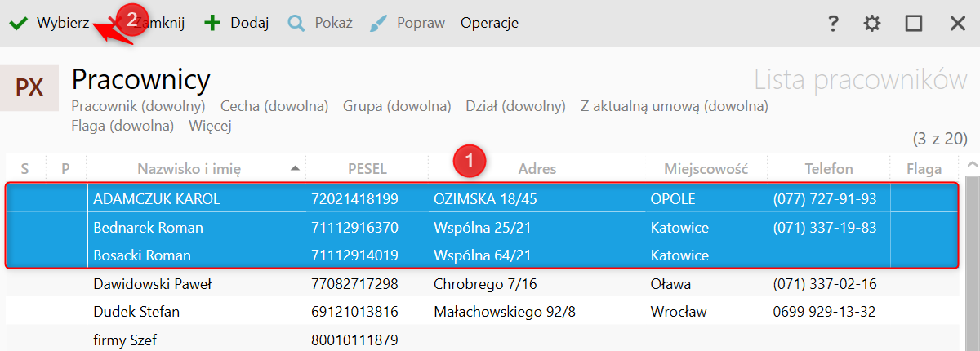The width and height of the screenshot is (980, 351).
Task: Click the scrollbar up arrow
Action: click(972, 164)
